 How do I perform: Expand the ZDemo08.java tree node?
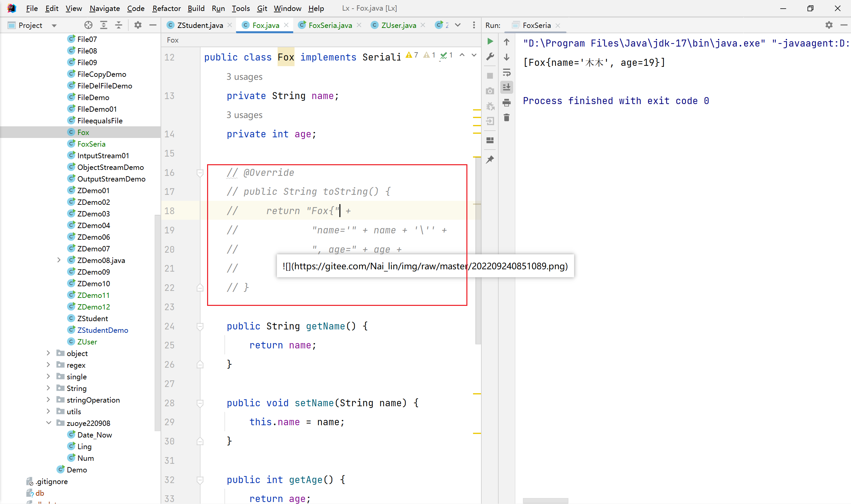tap(59, 260)
